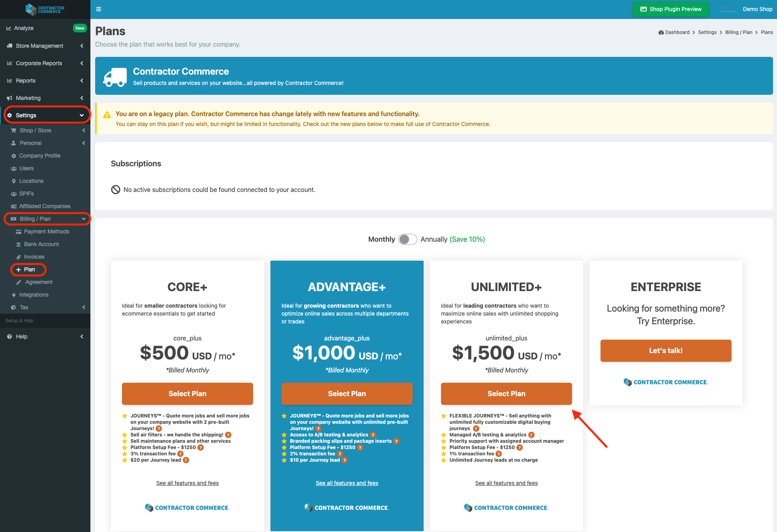Screen dimensions: 777x532
Task: Open Analyze in sidebar
Action: click(45, 28)
